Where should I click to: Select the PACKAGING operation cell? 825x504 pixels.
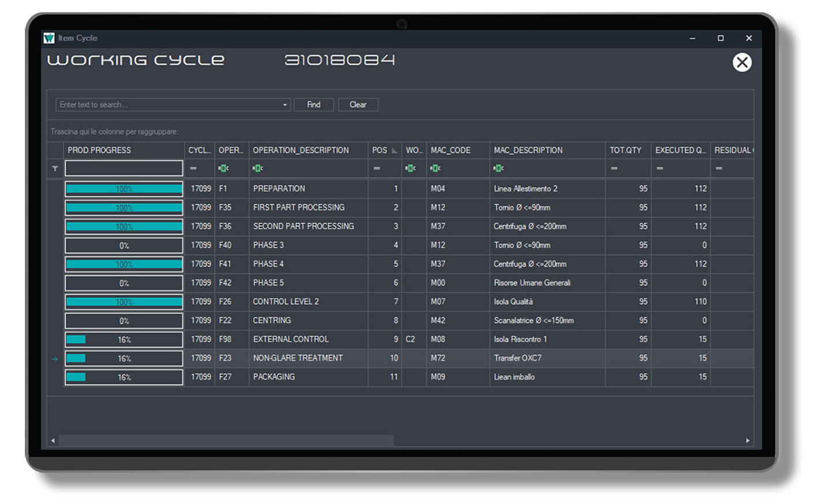(308, 376)
